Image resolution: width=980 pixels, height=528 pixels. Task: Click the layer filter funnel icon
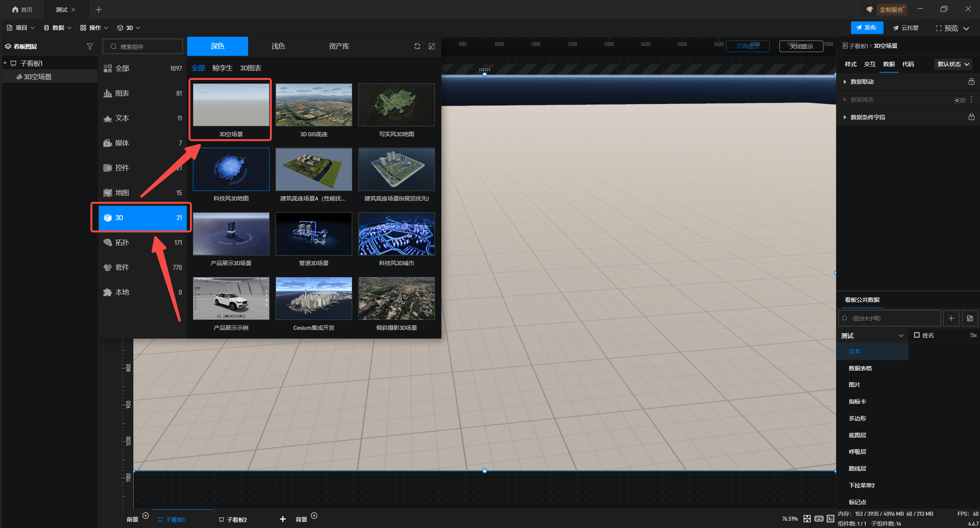point(90,46)
